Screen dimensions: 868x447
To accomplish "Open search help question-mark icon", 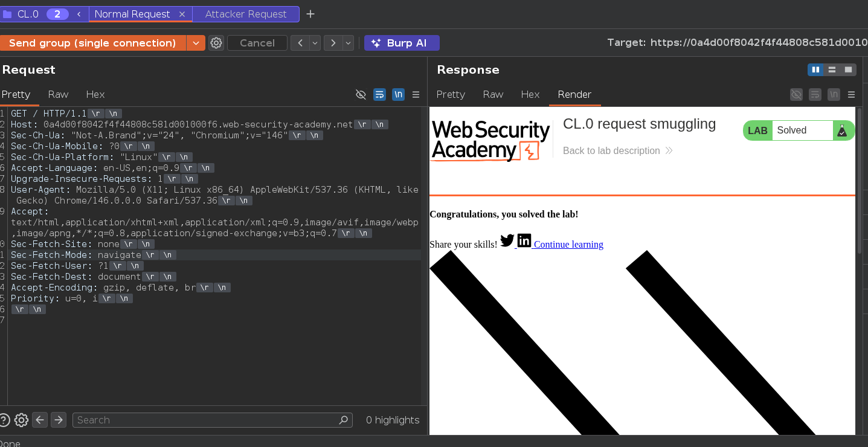I will [x=4, y=420].
